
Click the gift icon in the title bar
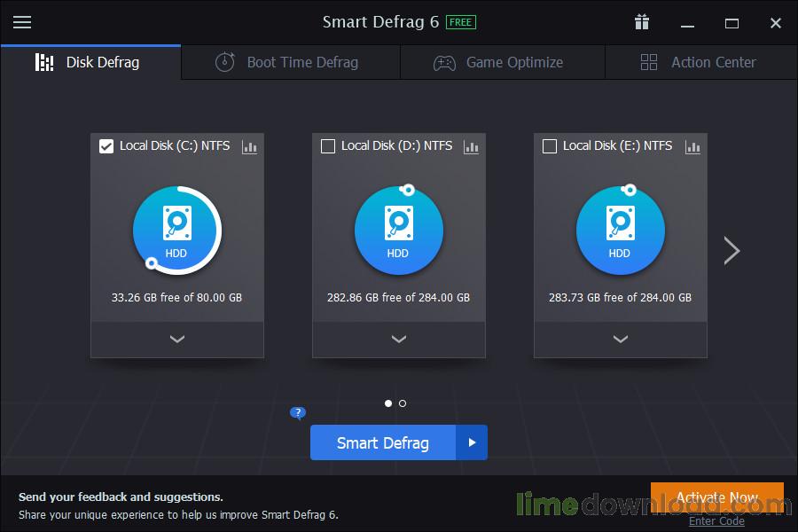641,22
